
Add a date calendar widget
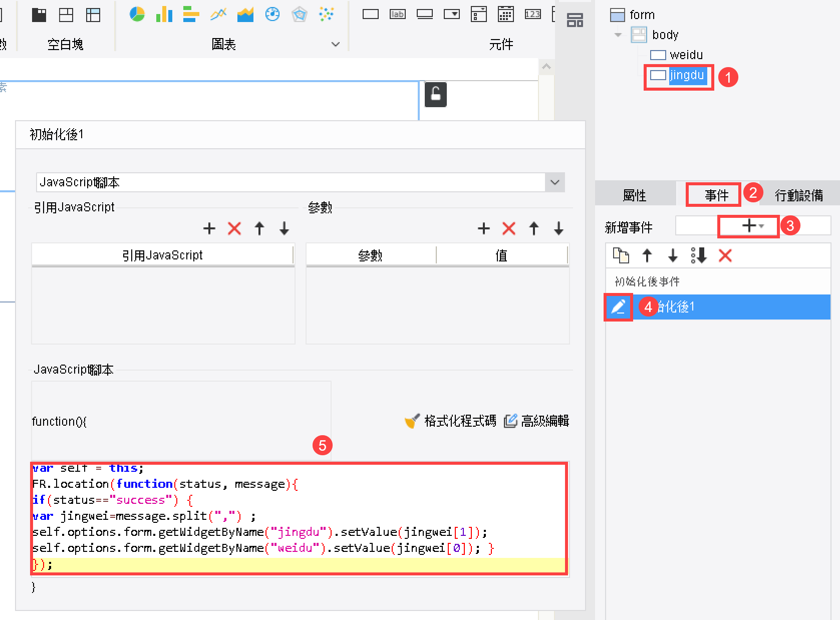coord(505,14)
